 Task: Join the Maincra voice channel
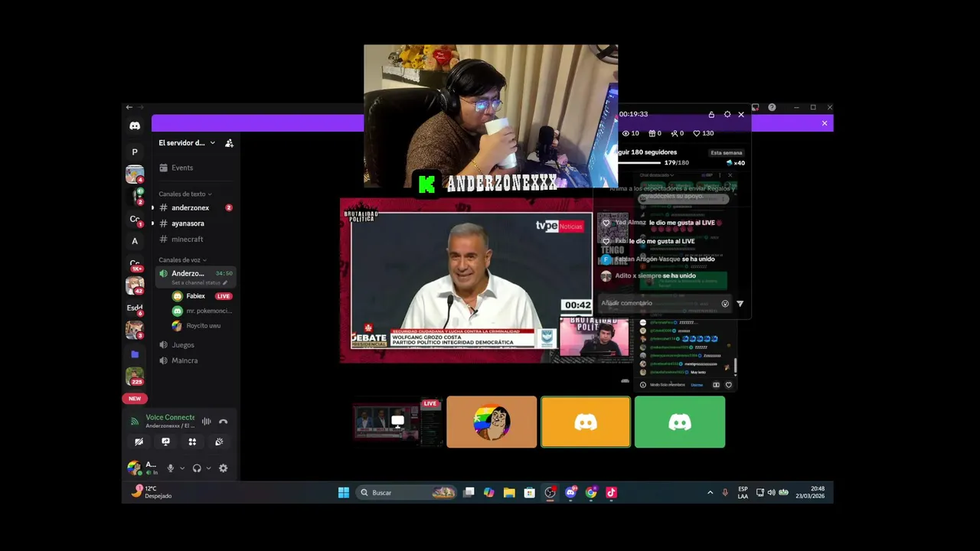pyautogui.click(x=195, y=360)
